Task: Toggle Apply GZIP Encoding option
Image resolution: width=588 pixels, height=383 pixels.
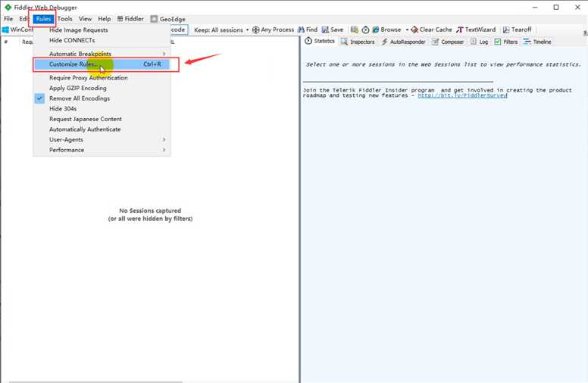Action: pos(102,88)
